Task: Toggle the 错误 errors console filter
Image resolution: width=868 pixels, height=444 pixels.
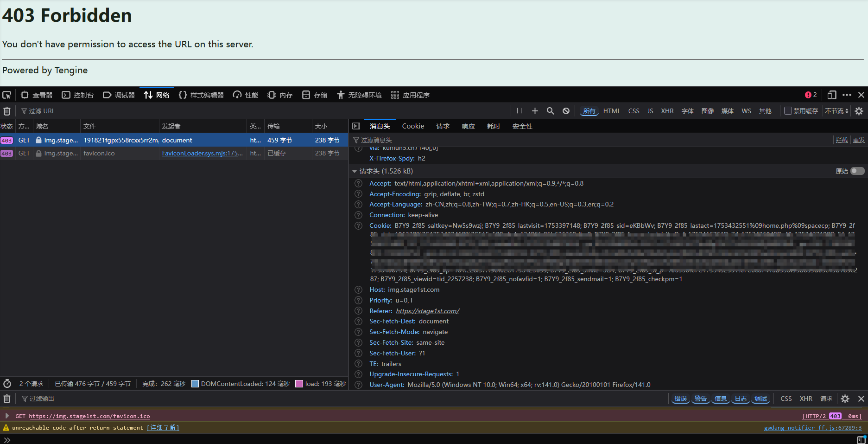Action: pos(680,399)
